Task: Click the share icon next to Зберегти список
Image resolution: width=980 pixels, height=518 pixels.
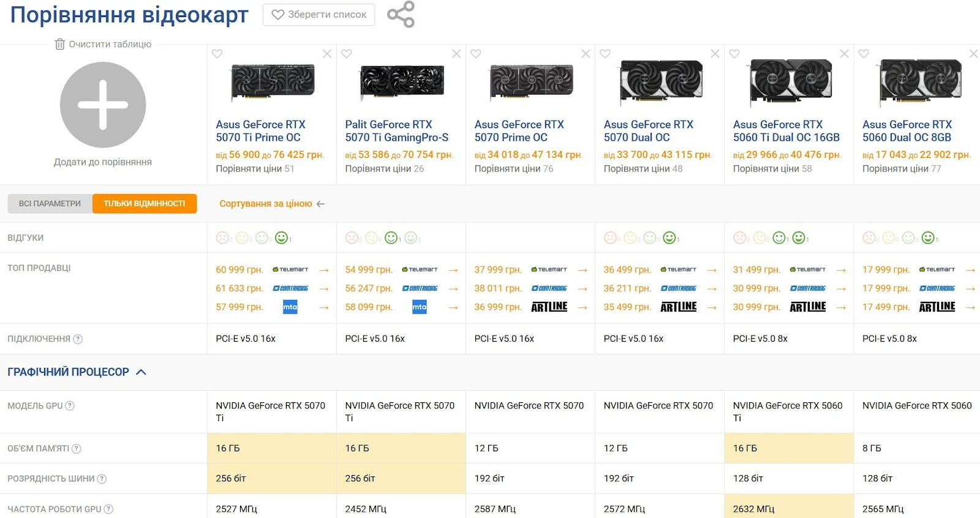Action: (x=401, y=14)
